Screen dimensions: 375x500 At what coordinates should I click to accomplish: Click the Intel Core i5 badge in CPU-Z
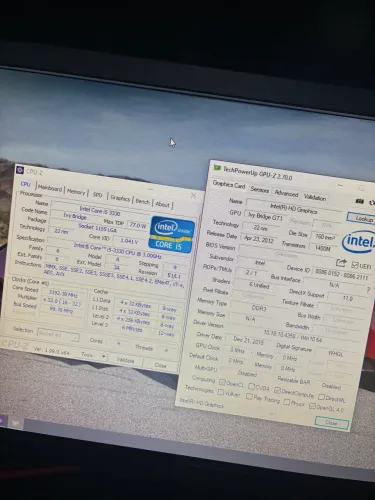[172, 235]
